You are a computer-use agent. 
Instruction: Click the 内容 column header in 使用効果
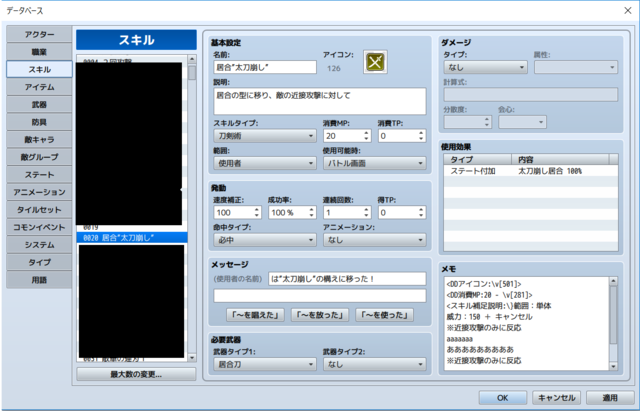tap(560, 160)
